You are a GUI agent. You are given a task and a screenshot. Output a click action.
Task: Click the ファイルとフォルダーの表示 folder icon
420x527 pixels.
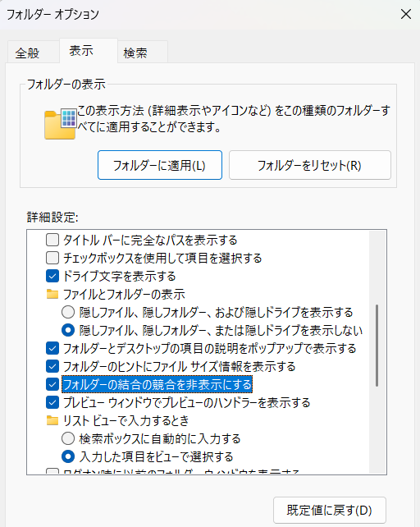tap(52, 294)
